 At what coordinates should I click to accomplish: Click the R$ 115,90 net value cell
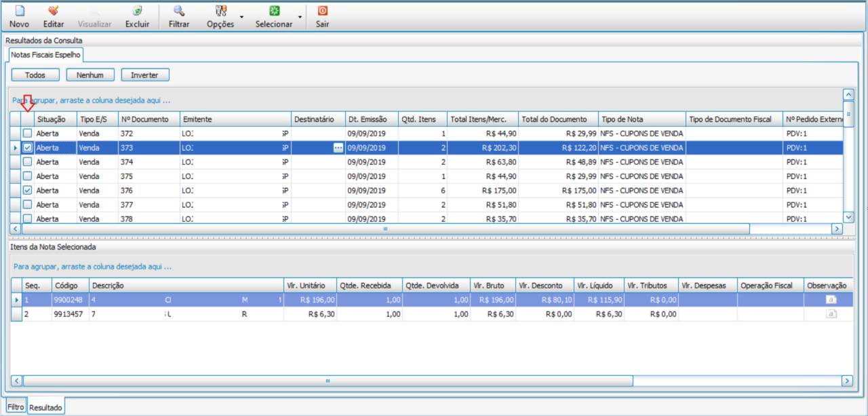[599, 299]
